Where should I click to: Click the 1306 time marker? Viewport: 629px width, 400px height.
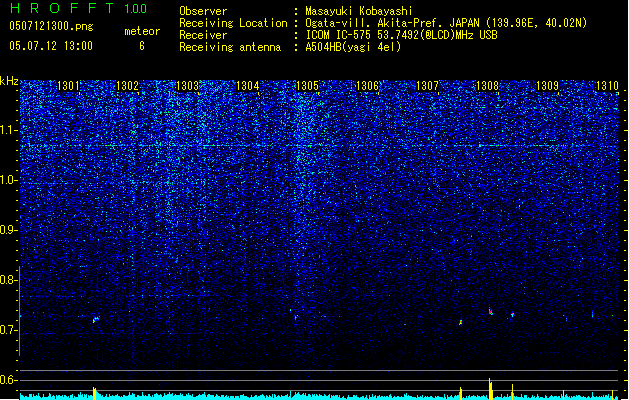point(367,86)
